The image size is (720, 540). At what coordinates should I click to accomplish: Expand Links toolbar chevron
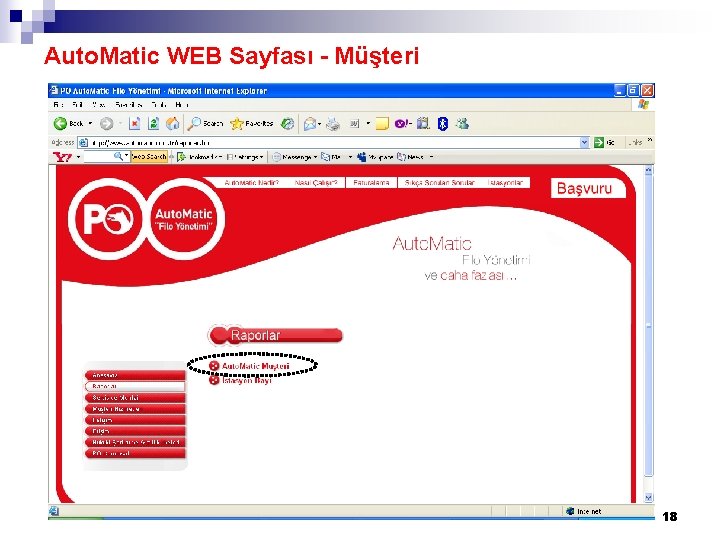pos(650,140)
